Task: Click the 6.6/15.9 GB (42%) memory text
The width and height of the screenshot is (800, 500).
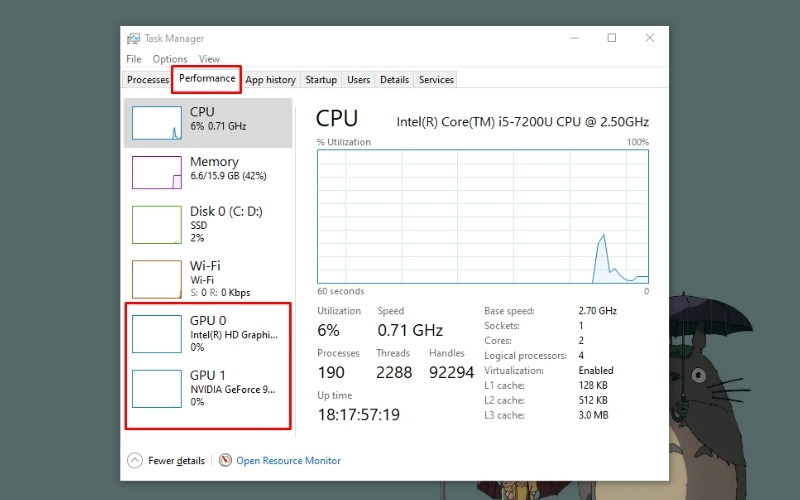Action: click(x=228, y=176)
